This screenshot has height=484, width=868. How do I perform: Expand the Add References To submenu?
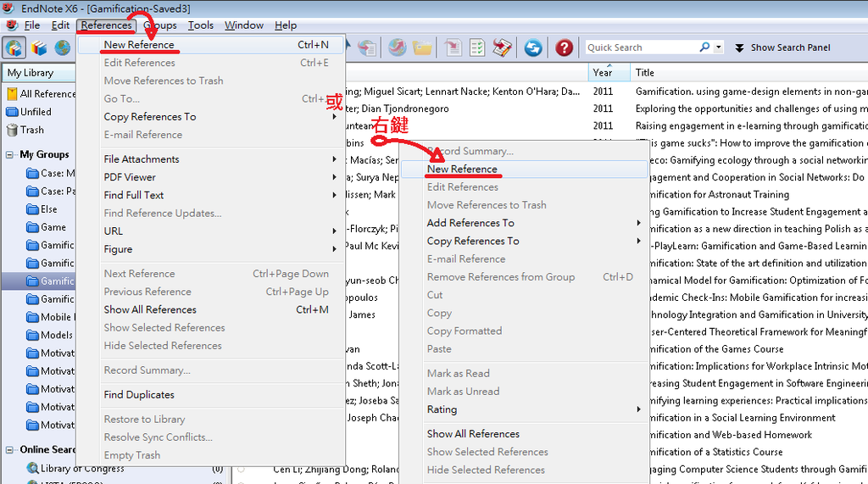click(x=638, y=223)
